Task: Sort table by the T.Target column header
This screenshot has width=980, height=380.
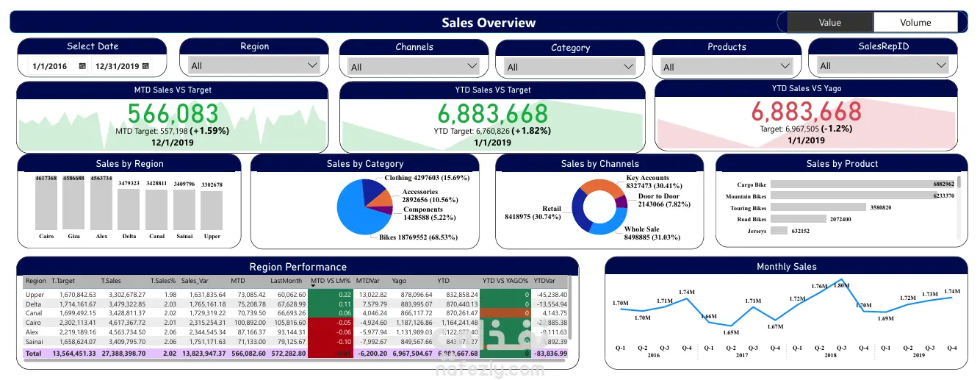Action: (65, 281)
